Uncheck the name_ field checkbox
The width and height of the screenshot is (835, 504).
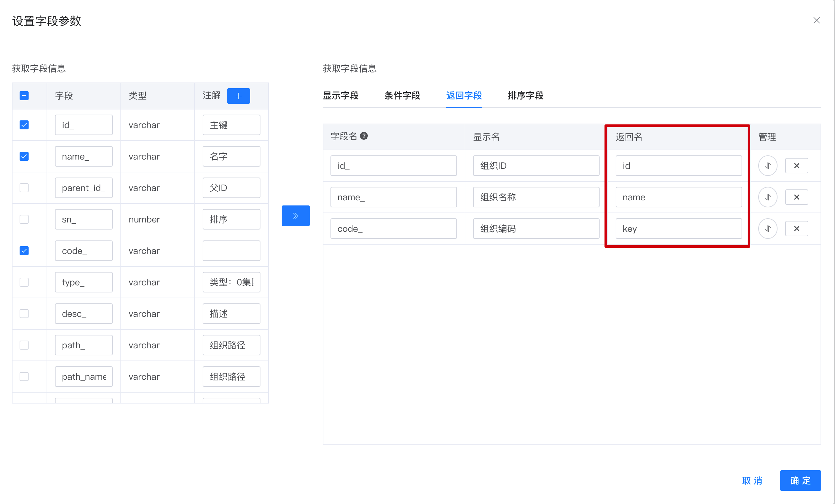(24, 156)
